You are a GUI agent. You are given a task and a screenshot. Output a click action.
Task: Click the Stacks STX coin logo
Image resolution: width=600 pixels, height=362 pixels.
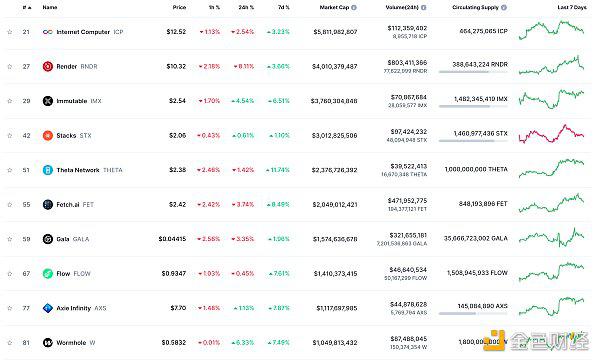click(48, 135)
